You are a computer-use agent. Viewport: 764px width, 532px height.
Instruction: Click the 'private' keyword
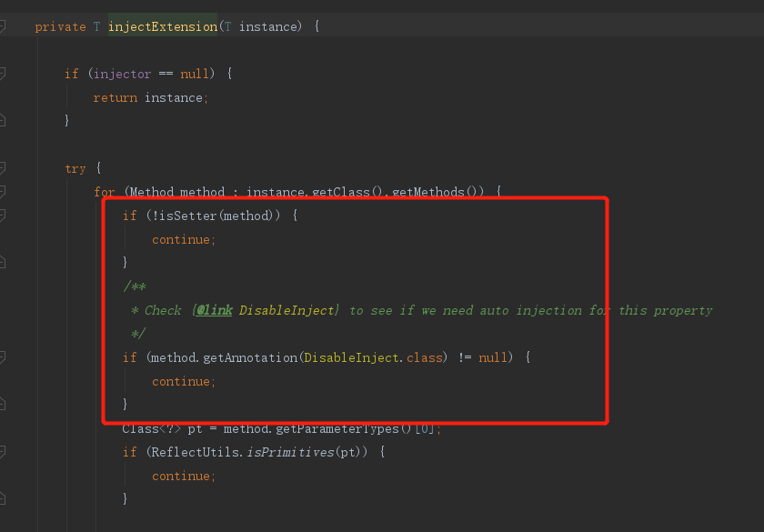pyautogui.click(x=60, y=26)
